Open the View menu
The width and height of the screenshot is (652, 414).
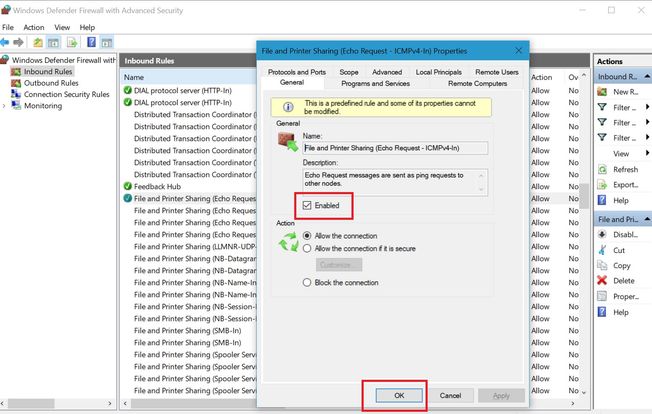pyautogui.click(x=62, y=27)
